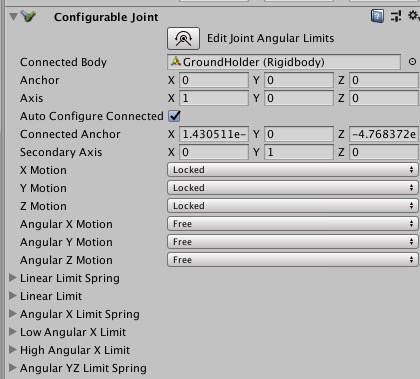This screenshot has width=420, height=379.
Task: Click the Angular Y Motion label
Action: pos(66,242)
